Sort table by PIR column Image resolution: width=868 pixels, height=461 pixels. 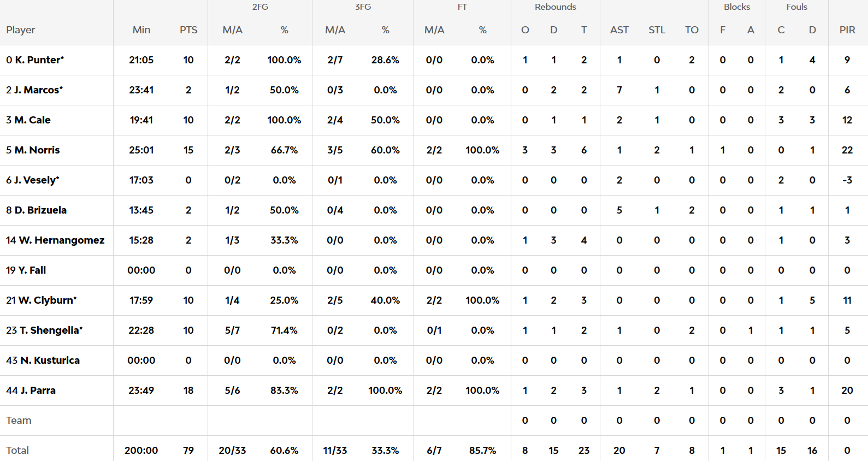[847, 30]
